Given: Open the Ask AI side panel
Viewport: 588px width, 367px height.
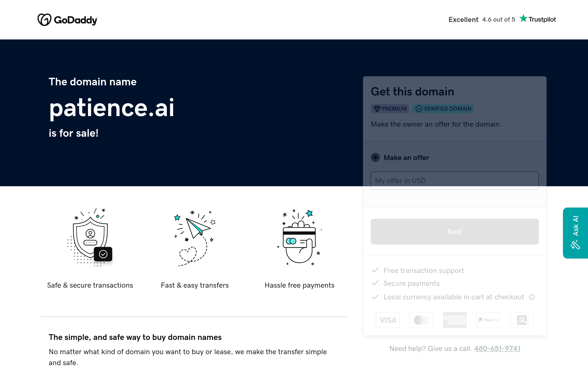Looking at the screenshot, I should tap(575, 233).
